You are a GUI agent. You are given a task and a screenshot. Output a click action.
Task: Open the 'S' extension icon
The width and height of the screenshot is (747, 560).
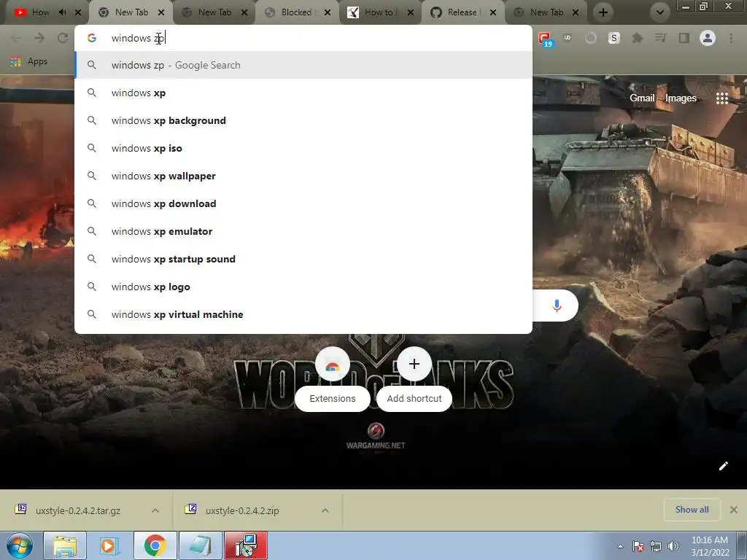(614, 38)
